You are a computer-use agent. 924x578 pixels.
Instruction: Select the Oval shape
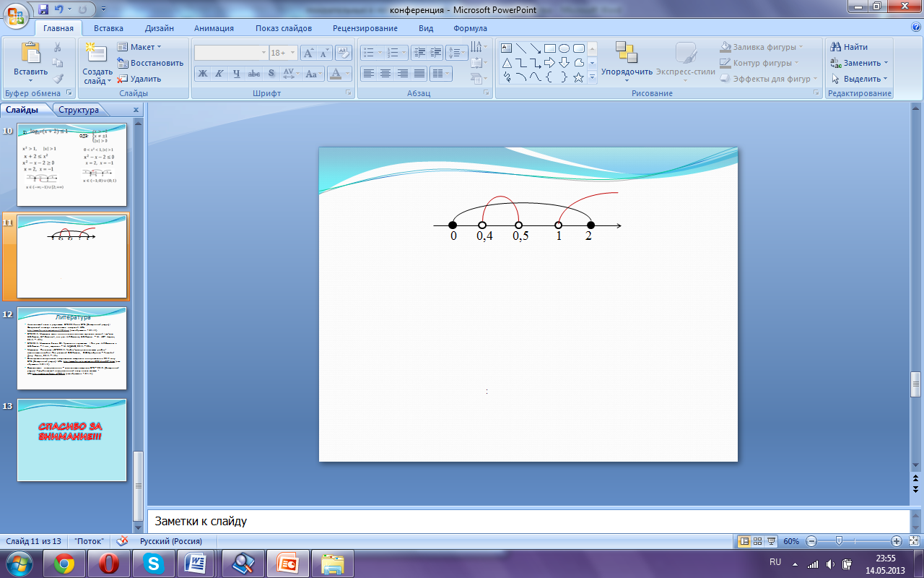(x=565, y=48)
